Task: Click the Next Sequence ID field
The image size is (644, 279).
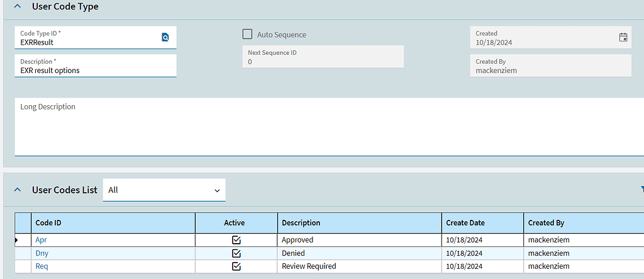Action: (x=323, y=57)
